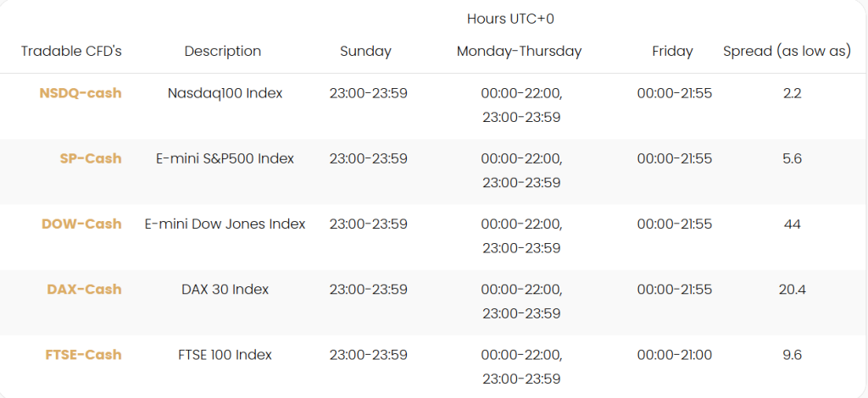Click the DAX 30 Index description
Screen dimensions: 868x398
coord(225,289)
